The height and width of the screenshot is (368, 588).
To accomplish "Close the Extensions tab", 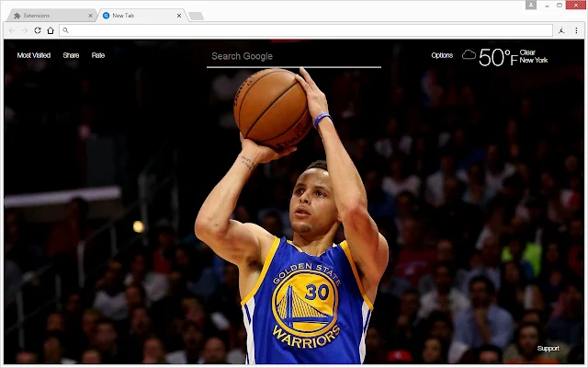I will click(x=90, y=16).
